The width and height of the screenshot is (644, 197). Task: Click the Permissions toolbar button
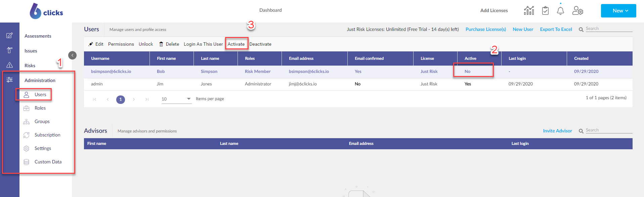coord(121,44)
